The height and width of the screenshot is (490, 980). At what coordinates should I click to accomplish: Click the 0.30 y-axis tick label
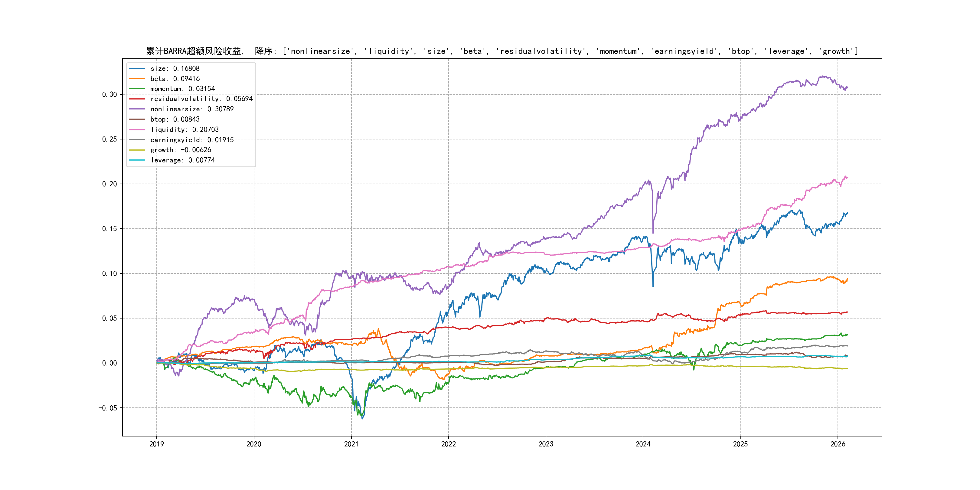pos(109,94)
